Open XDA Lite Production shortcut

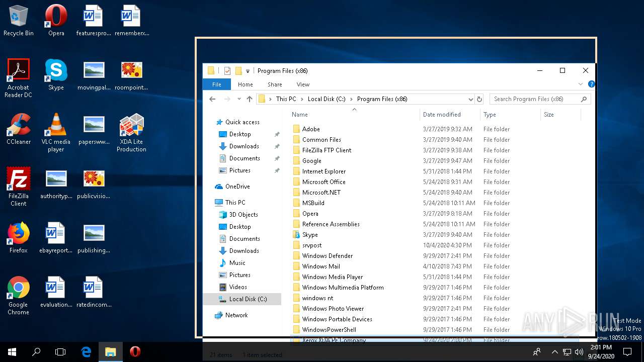tap(131, 132)
